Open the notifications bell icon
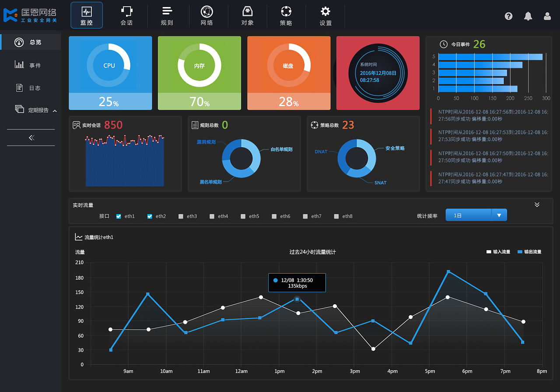Image resolution: width=560 pixels, height=392 pixels. [528, 16]
